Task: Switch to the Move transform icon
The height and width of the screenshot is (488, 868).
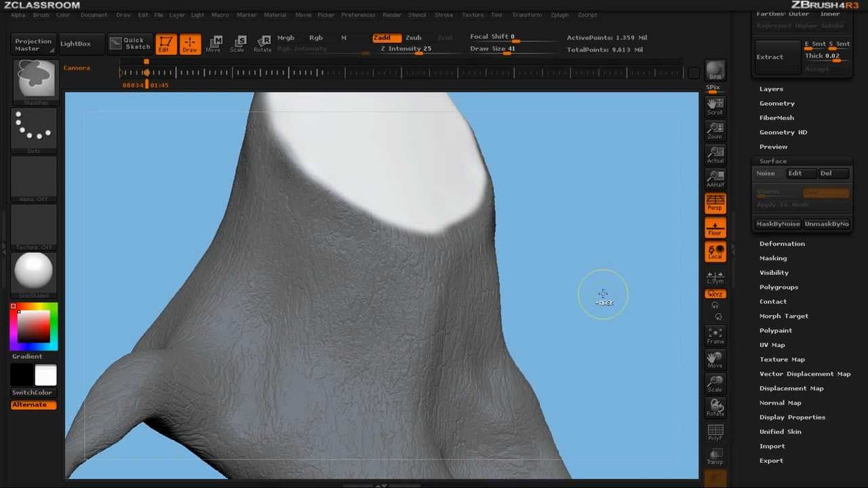Action: (x=214, y=44)
